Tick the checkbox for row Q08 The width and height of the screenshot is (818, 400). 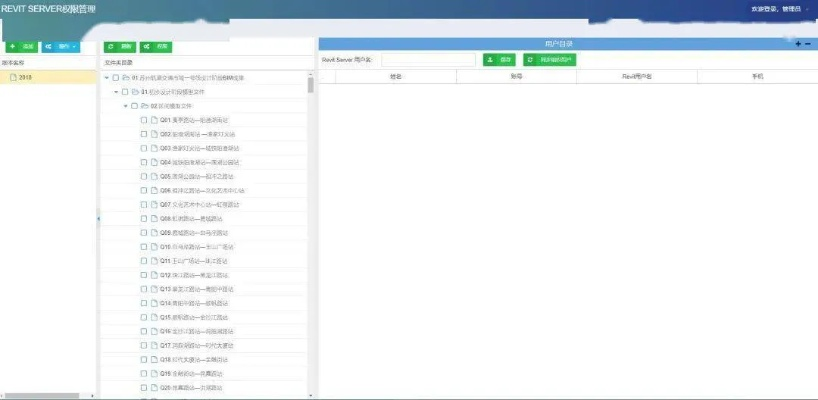coord(144,219)
